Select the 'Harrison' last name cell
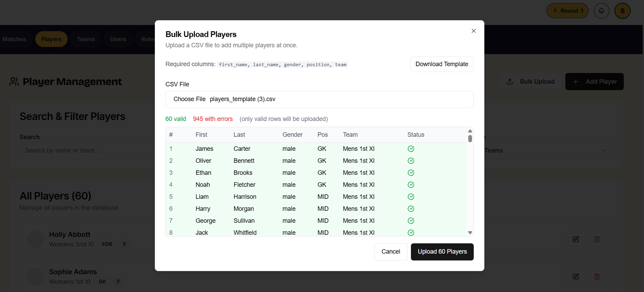Screen dimensions: 644x292 tap(245, 197)
